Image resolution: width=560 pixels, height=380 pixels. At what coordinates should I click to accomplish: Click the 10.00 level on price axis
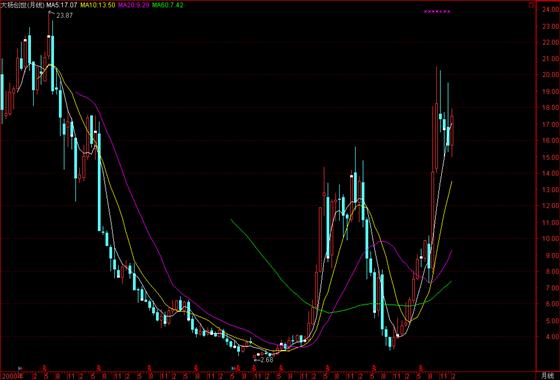pyautogui.click(x=550, y=239)
